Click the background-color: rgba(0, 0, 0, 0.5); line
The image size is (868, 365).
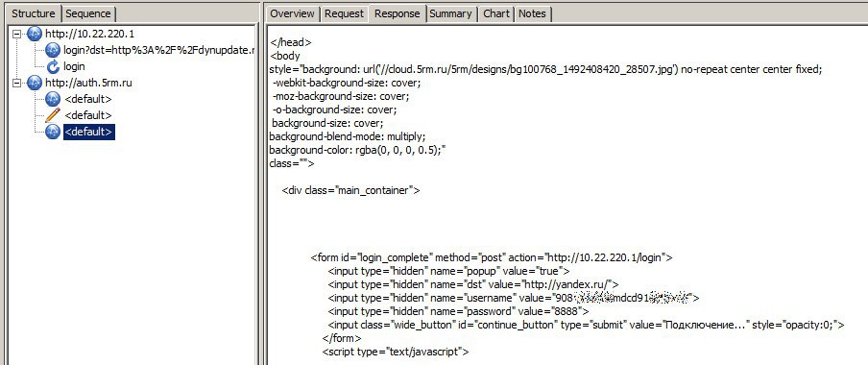tap(357, 150)
